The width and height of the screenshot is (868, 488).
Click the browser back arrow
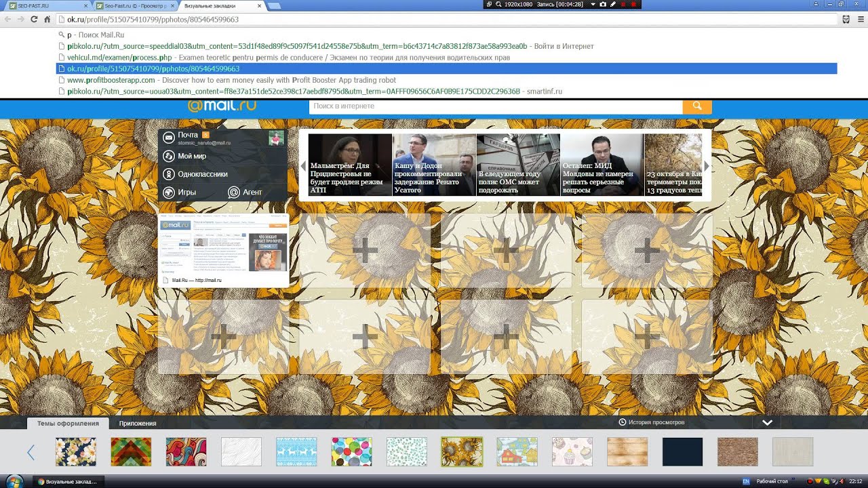pos(7,20)
